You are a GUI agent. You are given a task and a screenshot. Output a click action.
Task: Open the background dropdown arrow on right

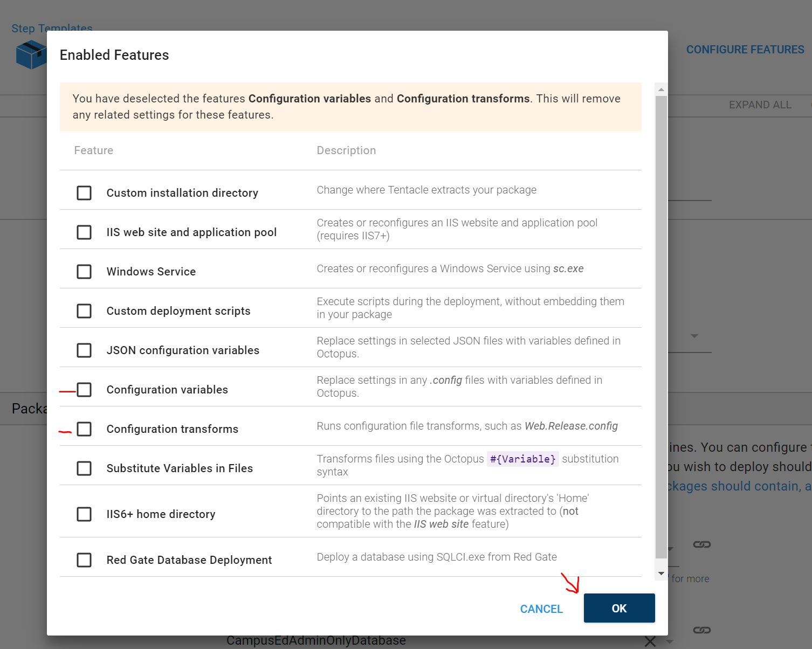pyautogui.click(x=694, y=336)
